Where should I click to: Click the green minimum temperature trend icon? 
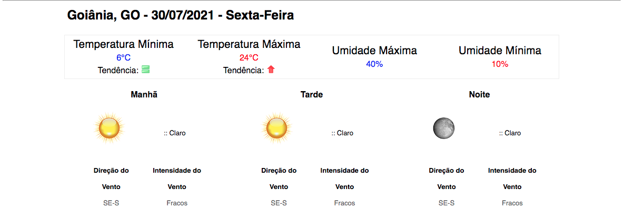pos(146,70)
